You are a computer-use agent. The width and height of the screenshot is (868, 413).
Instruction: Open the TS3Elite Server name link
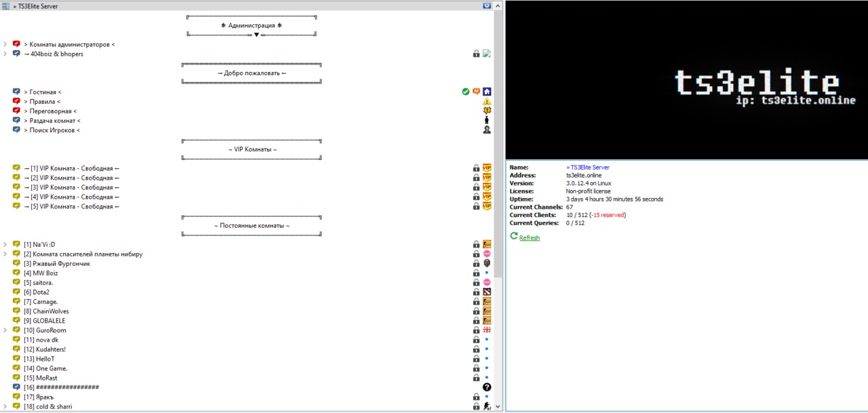(x=589, y=167)
